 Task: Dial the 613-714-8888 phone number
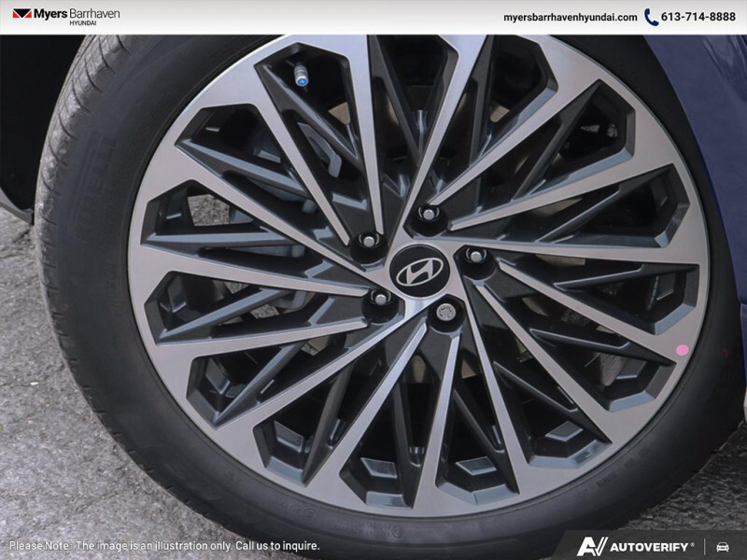[x=698, y=17]
